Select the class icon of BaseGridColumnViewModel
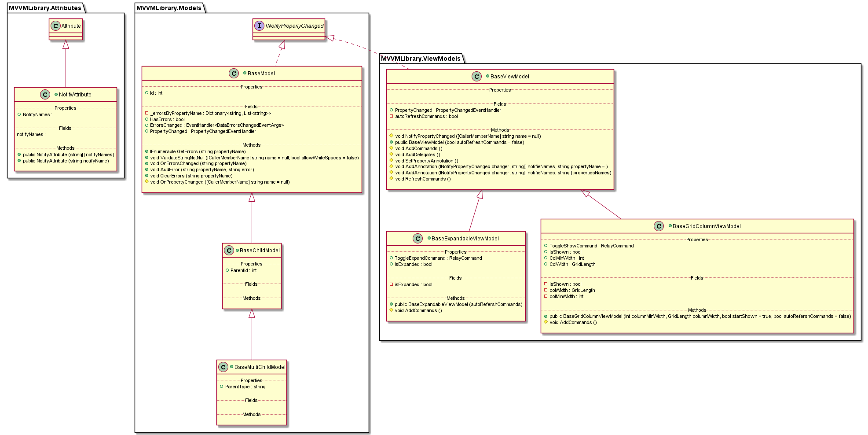Image resolution: width=868 pixels, height=435 pixels. pyautogui.click(x=659, y=226)
